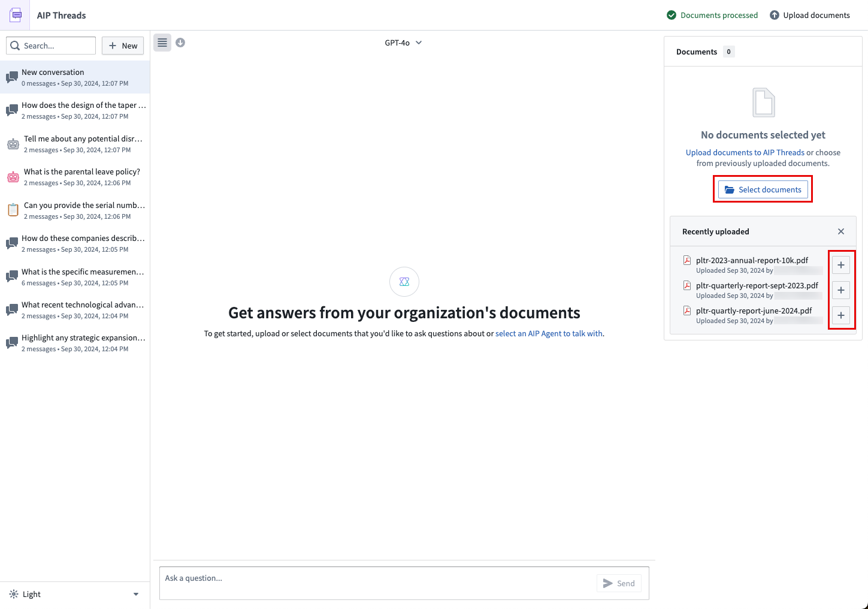
Task: Open 'How do these companies describ…' thread
Action: coord(75,243)
